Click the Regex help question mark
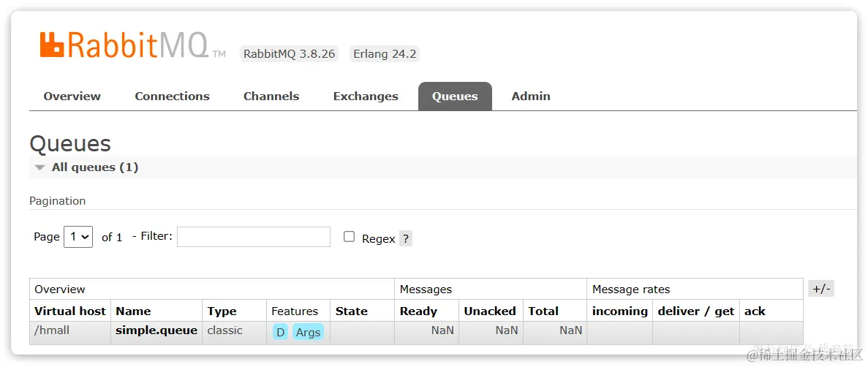The image size is (868, 367). point(406,238)
